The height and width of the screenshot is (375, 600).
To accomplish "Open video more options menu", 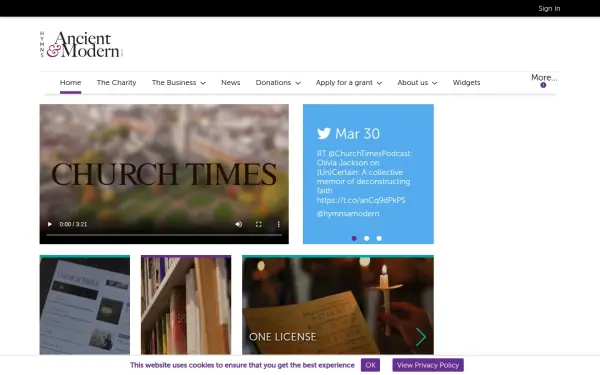I will pos(279,224).
